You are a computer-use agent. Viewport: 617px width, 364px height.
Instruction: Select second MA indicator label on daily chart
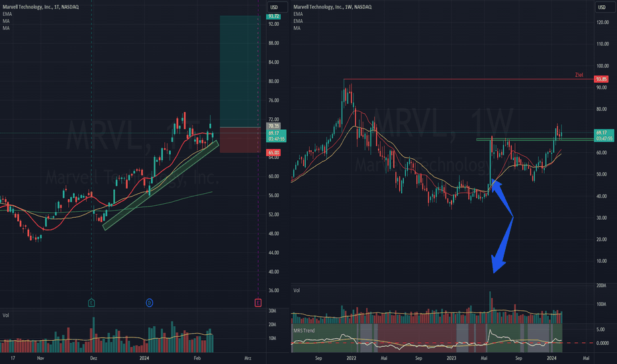pos(6,28)
